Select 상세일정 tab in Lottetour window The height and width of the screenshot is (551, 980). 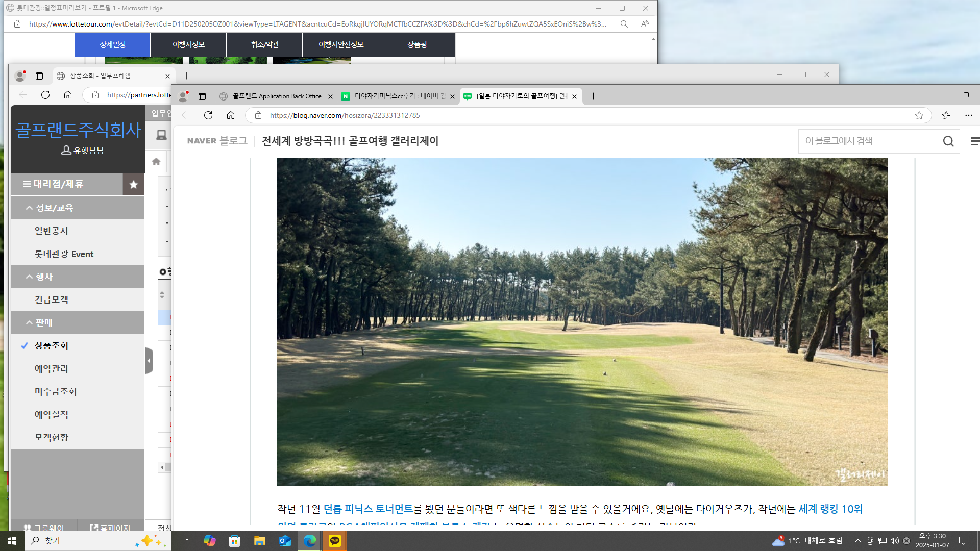(113, 45)
